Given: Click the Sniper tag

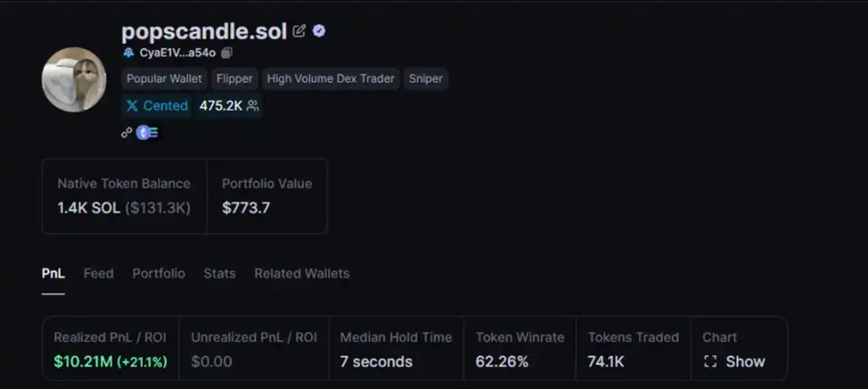Looking at the screenshot, I should coord(425,79).
